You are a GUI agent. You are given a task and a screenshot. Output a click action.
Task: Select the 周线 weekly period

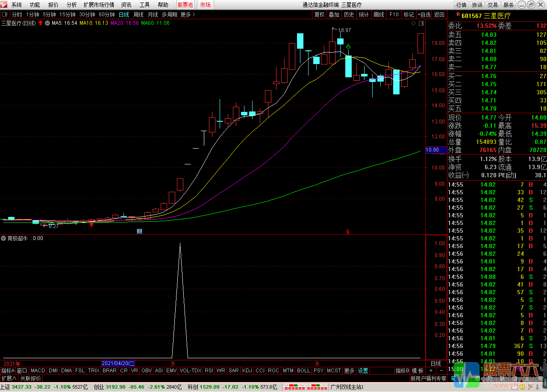[x=138, y=15]
